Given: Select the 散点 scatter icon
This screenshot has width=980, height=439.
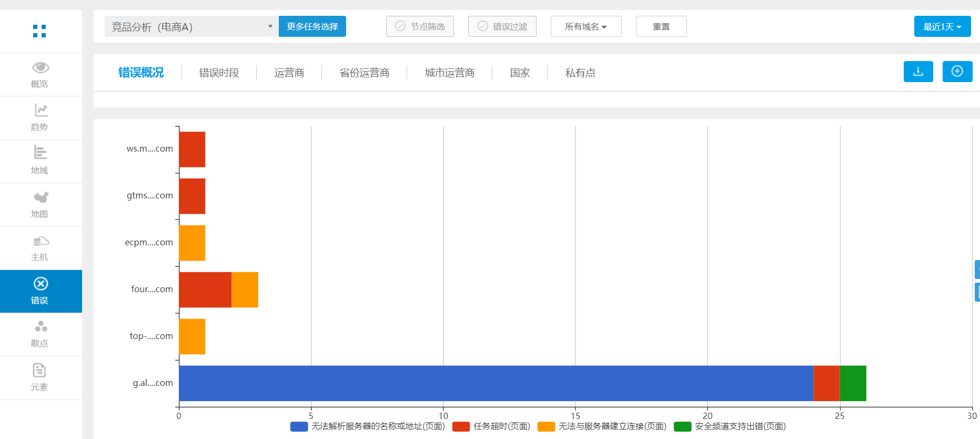Looking at the screenshot, I should 41,327.
